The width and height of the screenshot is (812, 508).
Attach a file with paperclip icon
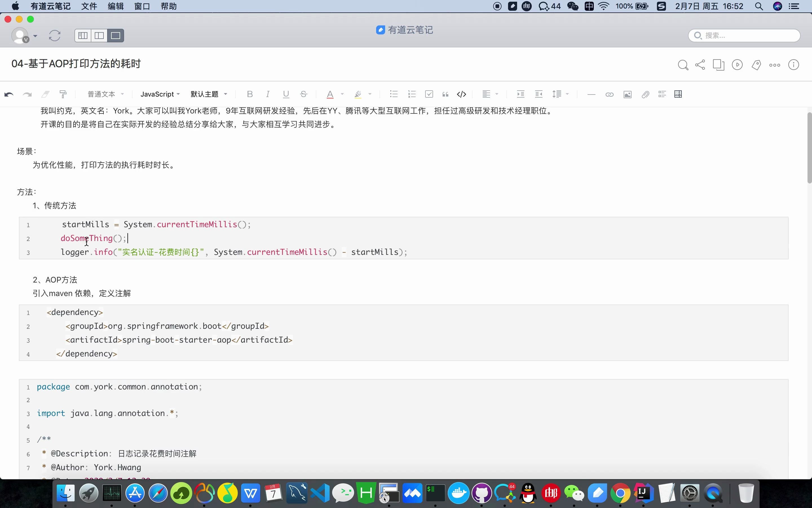pyautogui.click(x=646, y=95)
